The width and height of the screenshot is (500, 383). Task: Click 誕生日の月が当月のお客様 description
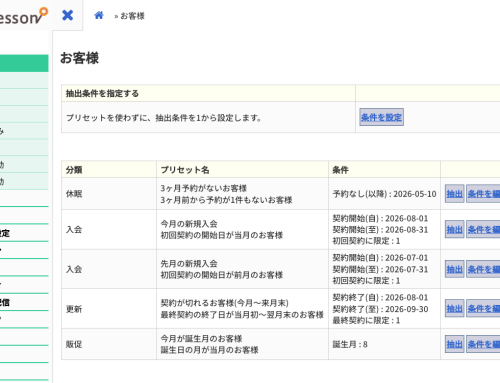click(x=209, y=350)
